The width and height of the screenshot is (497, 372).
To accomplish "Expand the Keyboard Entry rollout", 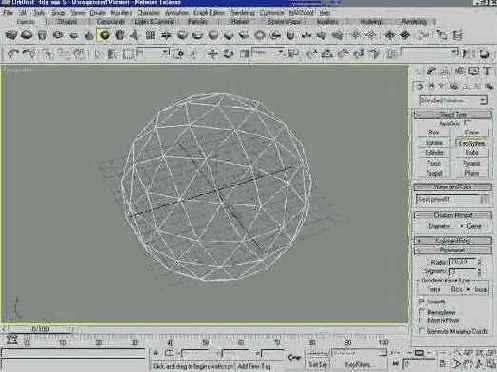I will coord(453,240).
